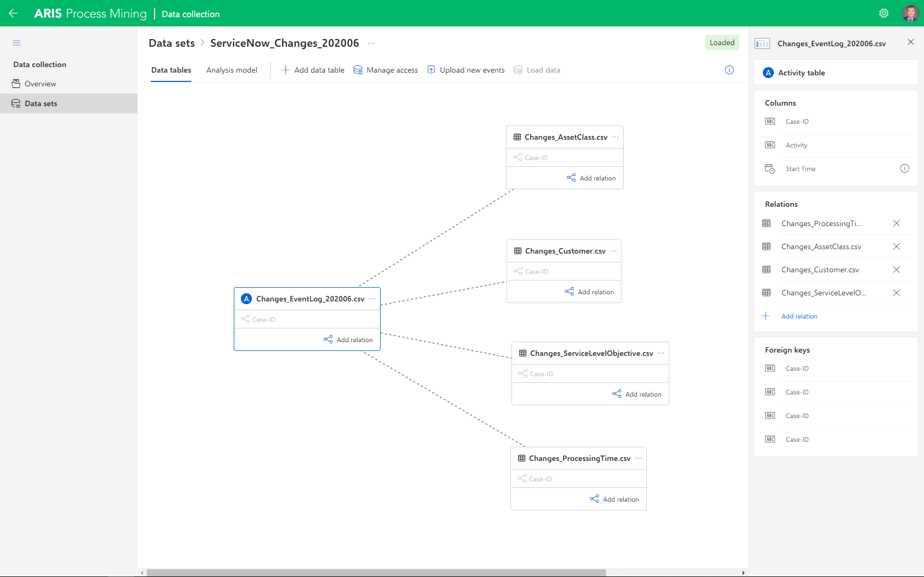Image resolution: width=924 pixels, height=577 pixels.
Task: Select the Changes_ProcessingTime.csv table icon on canvas
Action: (x=521, y=458)
